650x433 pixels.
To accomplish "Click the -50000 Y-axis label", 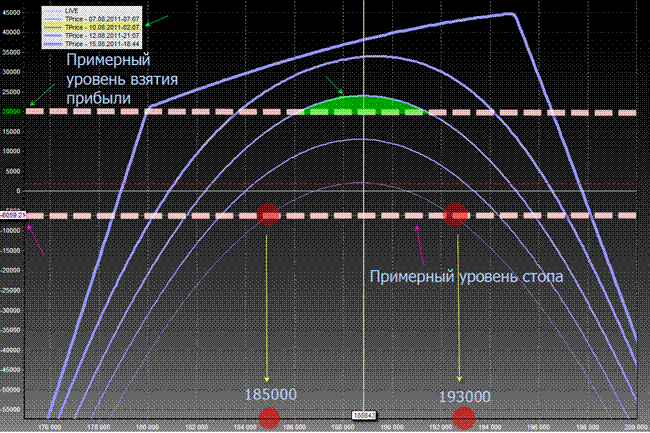I will pos(11,390).
